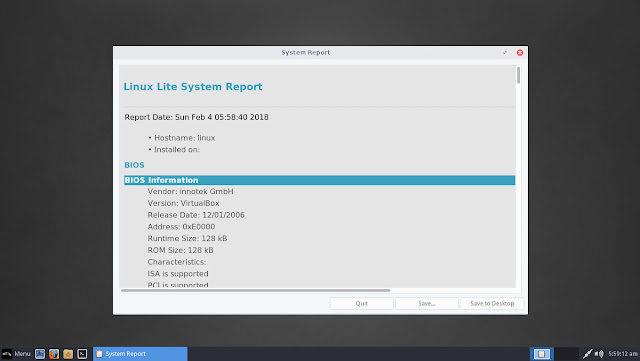Click the volume speaker tray icon
This screenshot has height=361, width=640.
pos(599,354)
